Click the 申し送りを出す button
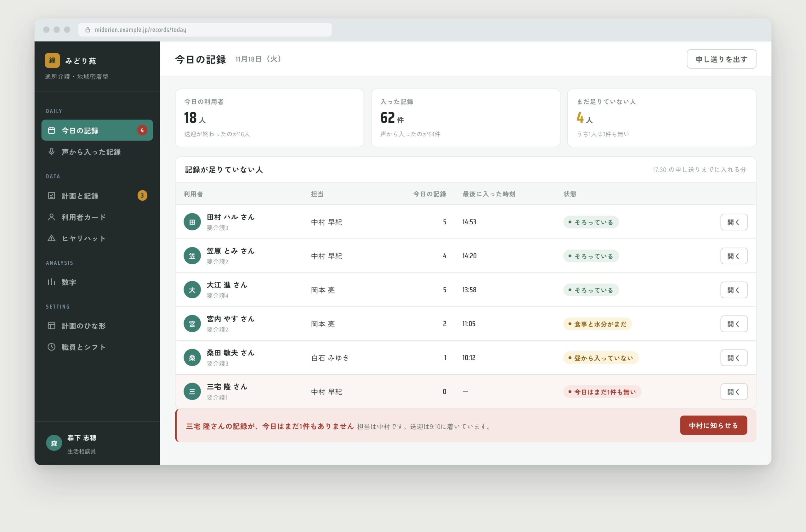 point(721,59)
